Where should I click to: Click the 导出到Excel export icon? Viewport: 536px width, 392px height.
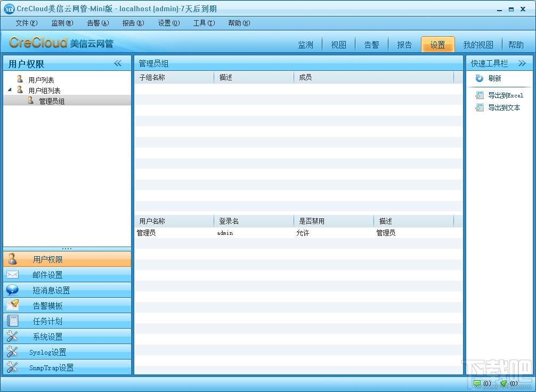coord(479,95)
